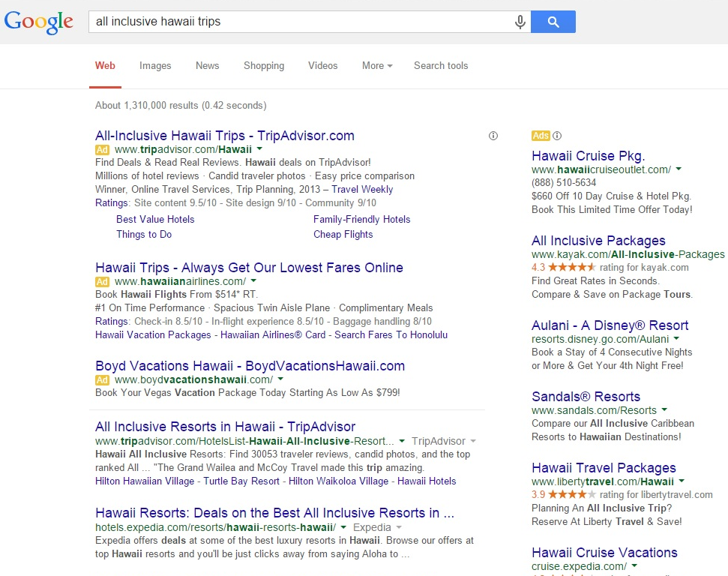Screen dimensions: 728x576
Task: Open Hawaii Hotels sitelink
Action: click(427, 481)
